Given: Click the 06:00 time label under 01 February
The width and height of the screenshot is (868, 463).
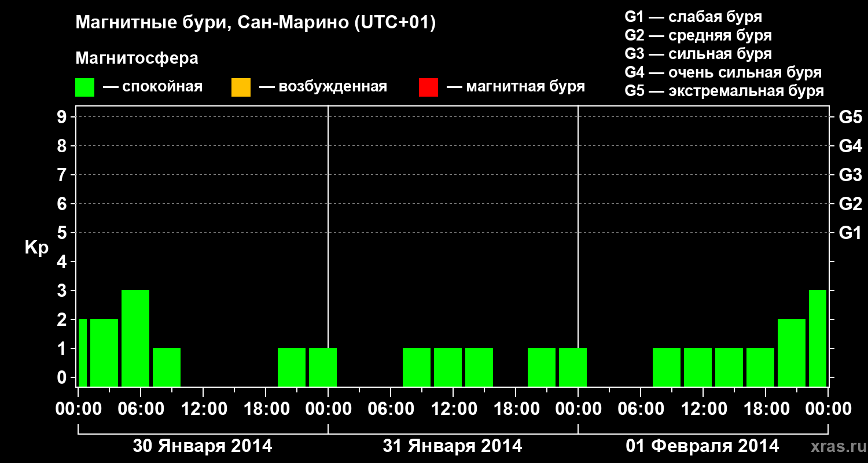Looking at the screenshot, I should 641,409.
